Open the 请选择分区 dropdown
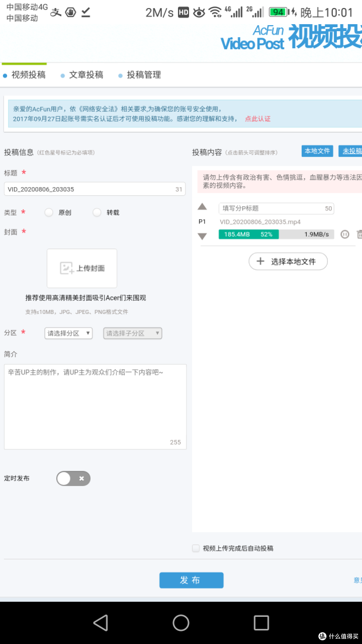 [x=68, y=333]
